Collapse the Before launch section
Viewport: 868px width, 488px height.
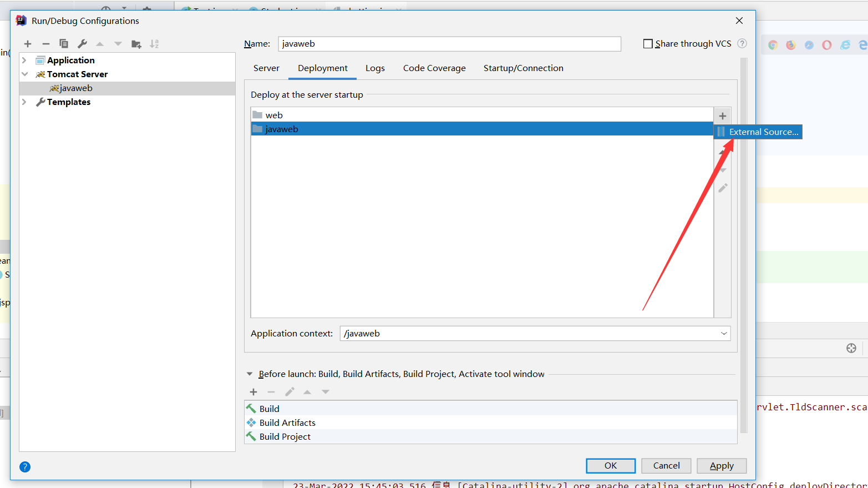point(250,374)
